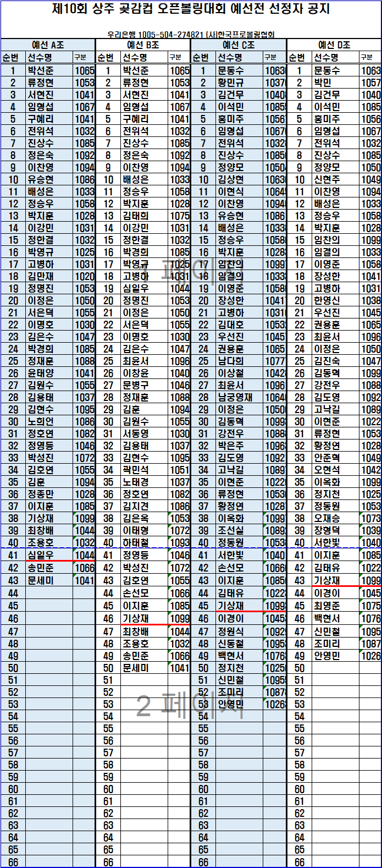Click empty name cell row 51 of B조
The image size is (382, 868).
144,680
